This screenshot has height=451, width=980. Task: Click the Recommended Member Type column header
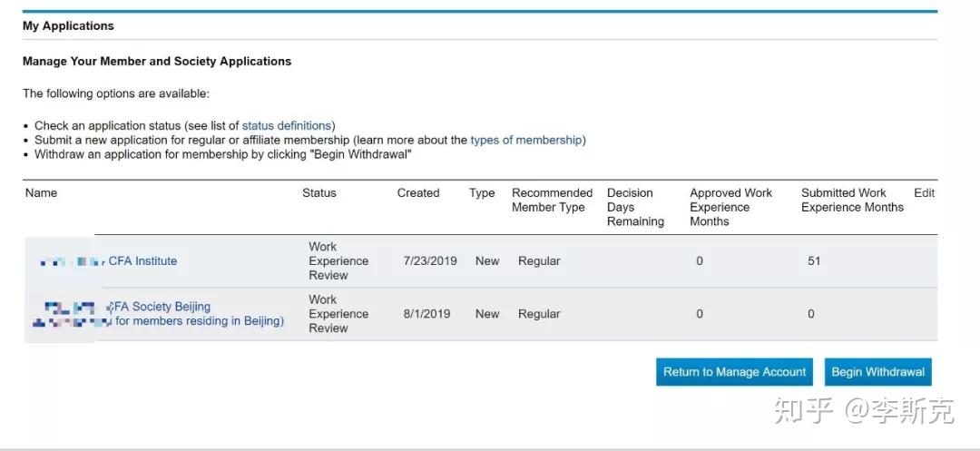(552, 201)
